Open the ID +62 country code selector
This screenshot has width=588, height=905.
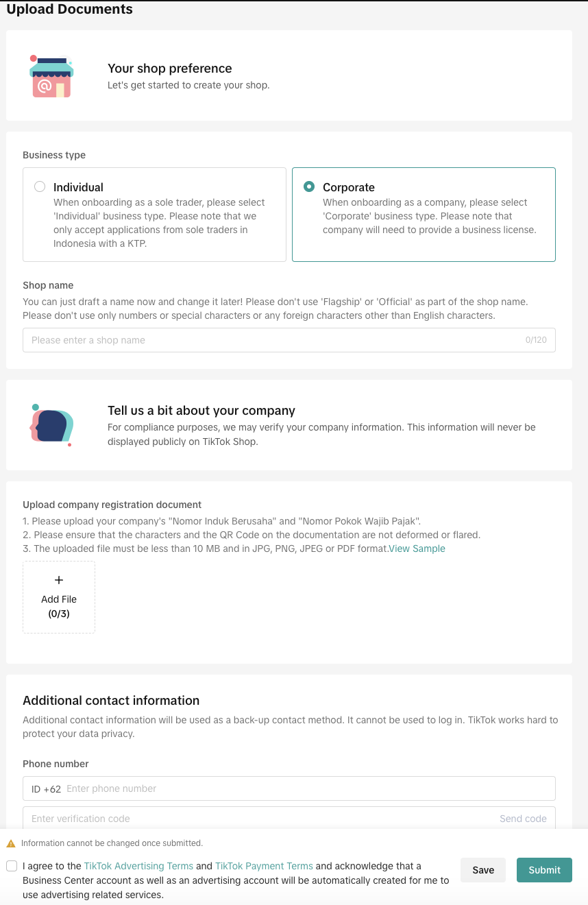46,788
